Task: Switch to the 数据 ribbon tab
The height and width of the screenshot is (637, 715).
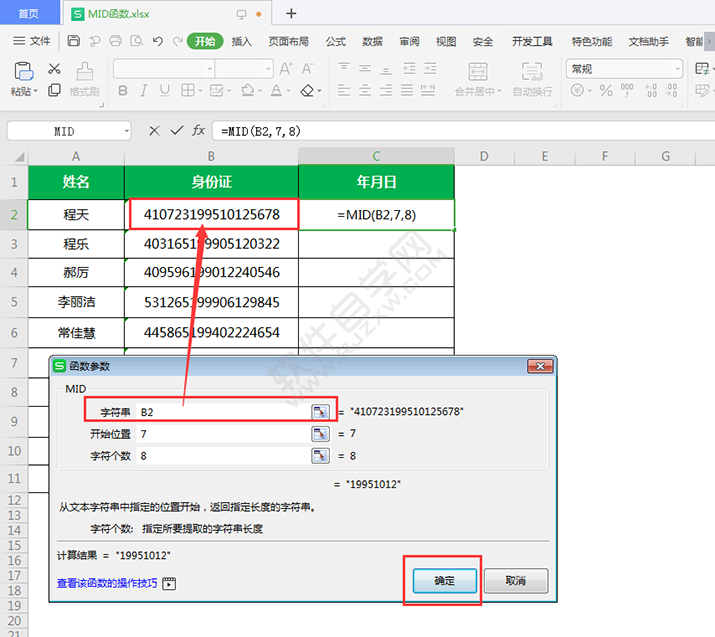Action: (x=372, y=41)
